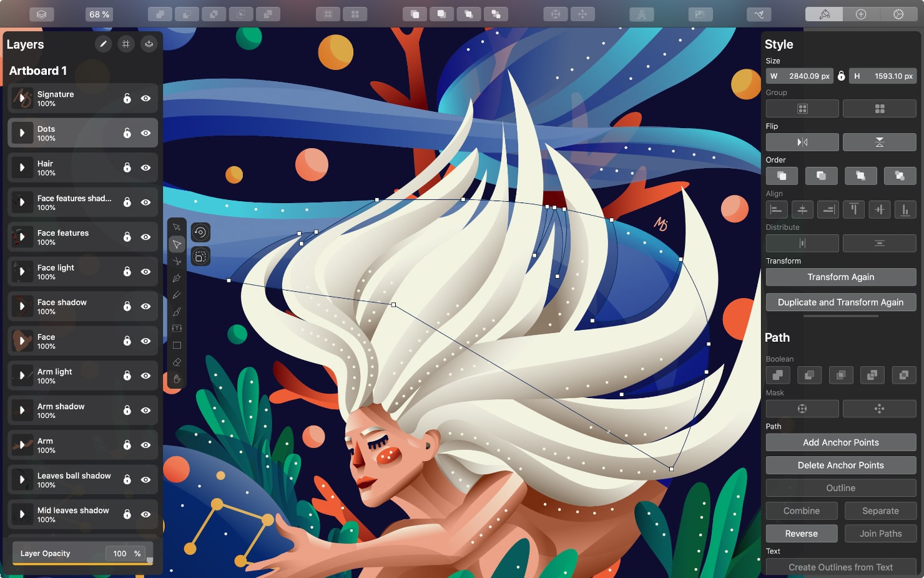Screen dimensions: 924x578
Task: Hide the Hair layer
Action: [145, 167]
